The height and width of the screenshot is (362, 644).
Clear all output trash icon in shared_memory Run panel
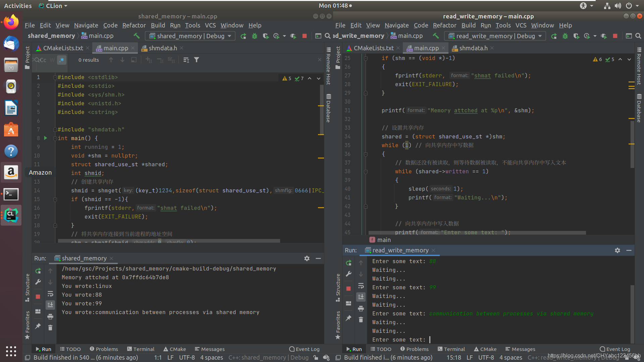[50, 327]
